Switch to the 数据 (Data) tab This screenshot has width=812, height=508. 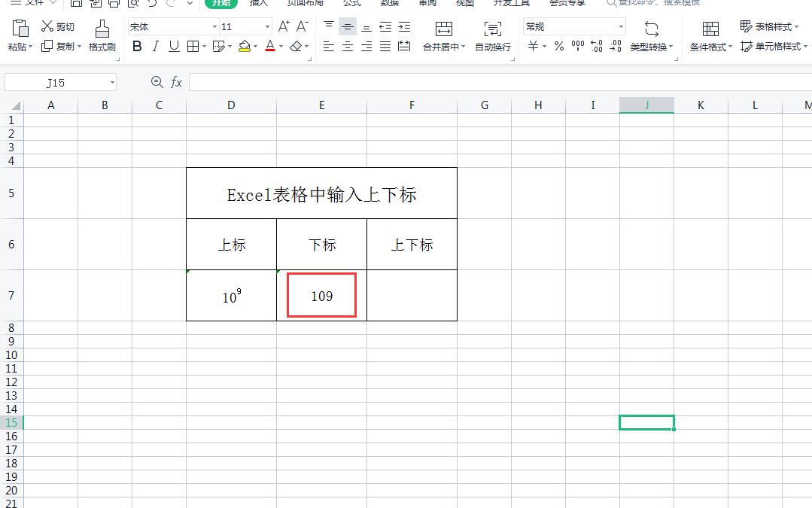click(389, 2)
